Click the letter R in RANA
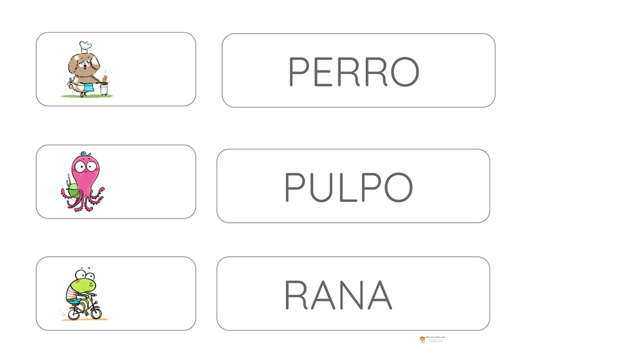The width and height of the screenshot is (644, 362). [295, 295]
